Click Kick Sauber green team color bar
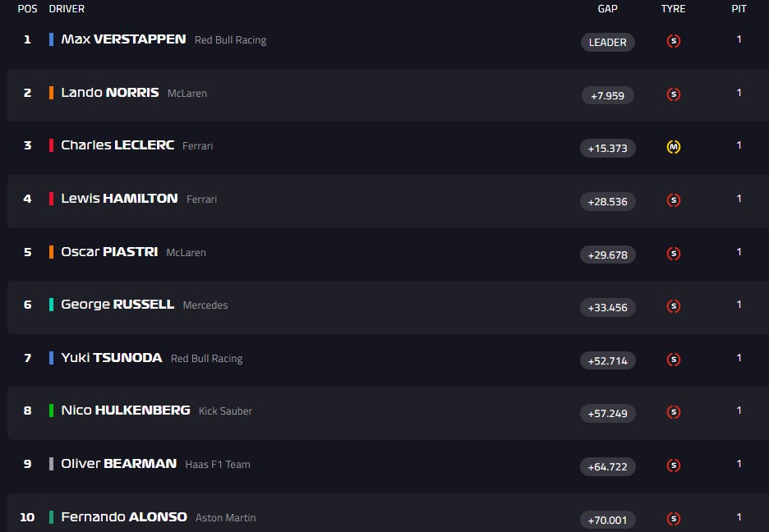 pos(52,410)
